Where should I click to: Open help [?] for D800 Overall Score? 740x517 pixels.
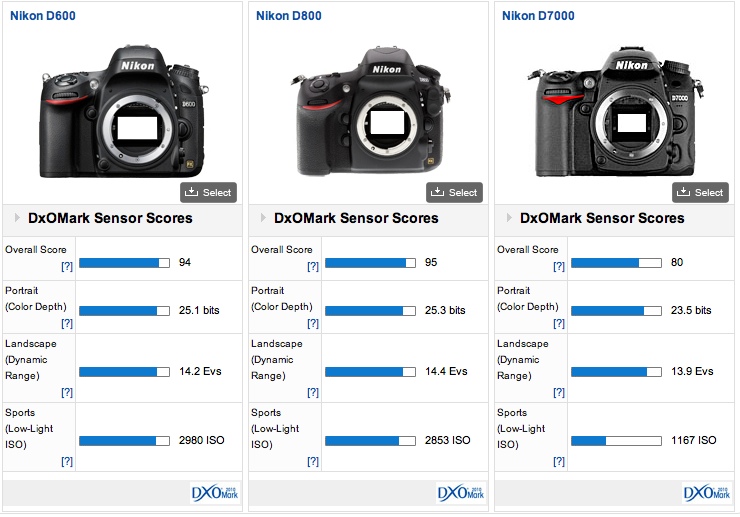(313, 266)
